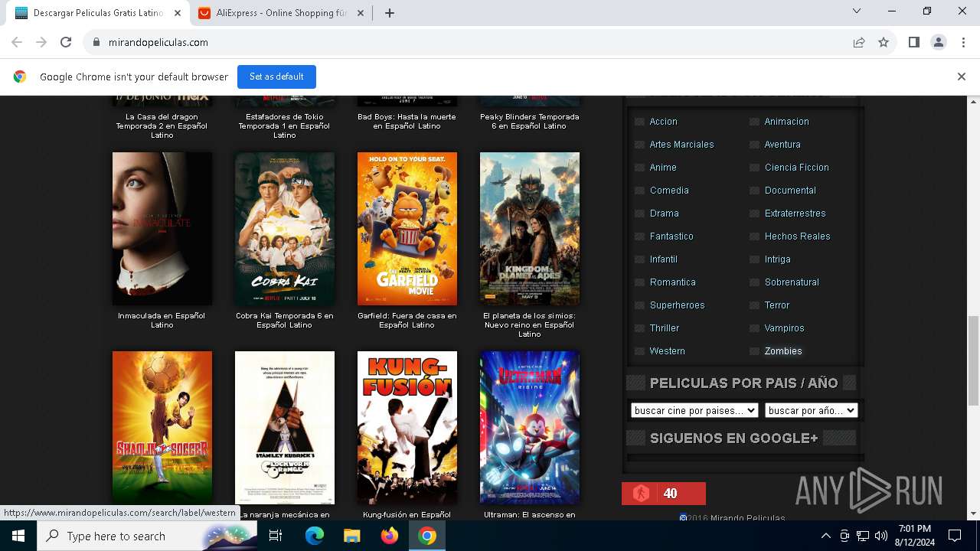Open Fantastico genre link
This screenshot has width=980, height=551.
(671, 236)
